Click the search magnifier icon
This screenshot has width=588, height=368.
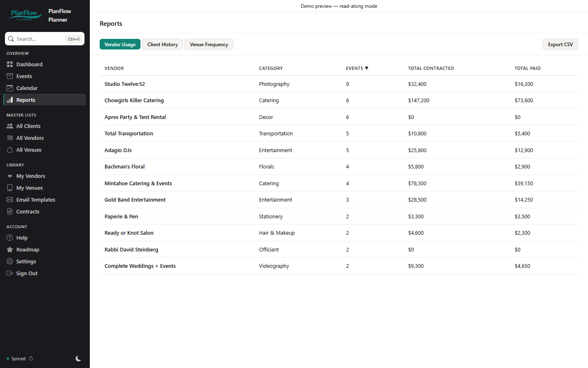[11, 39]
